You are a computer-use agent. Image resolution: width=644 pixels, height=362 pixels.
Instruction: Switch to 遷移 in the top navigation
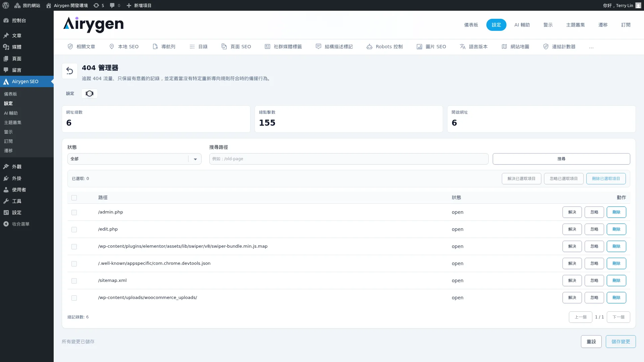603,25
